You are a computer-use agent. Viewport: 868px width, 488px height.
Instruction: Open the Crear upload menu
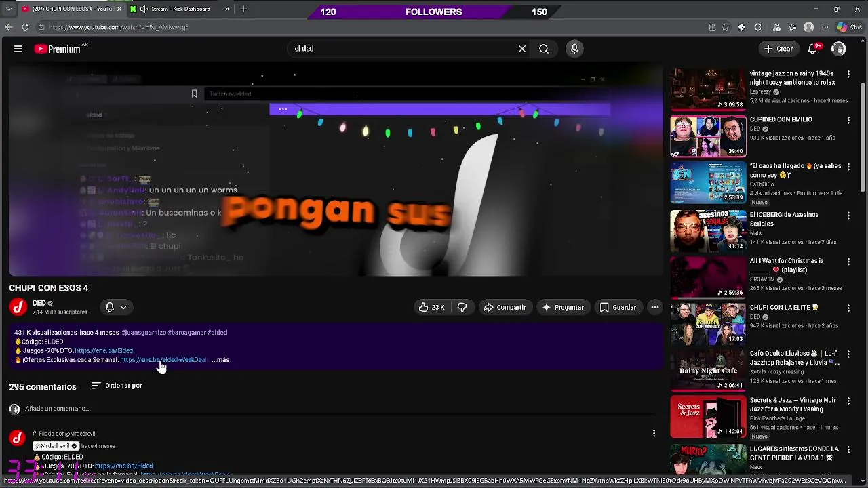tap(778, 49)
